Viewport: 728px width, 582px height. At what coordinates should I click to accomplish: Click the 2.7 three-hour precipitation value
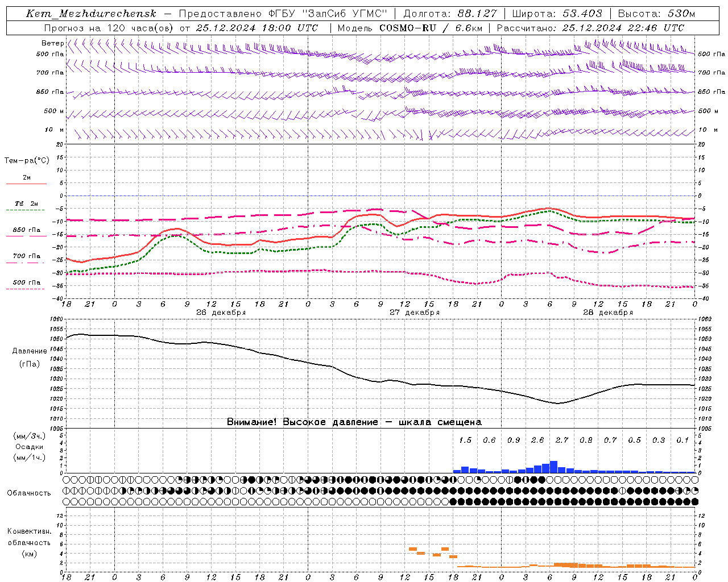(562, 440)
